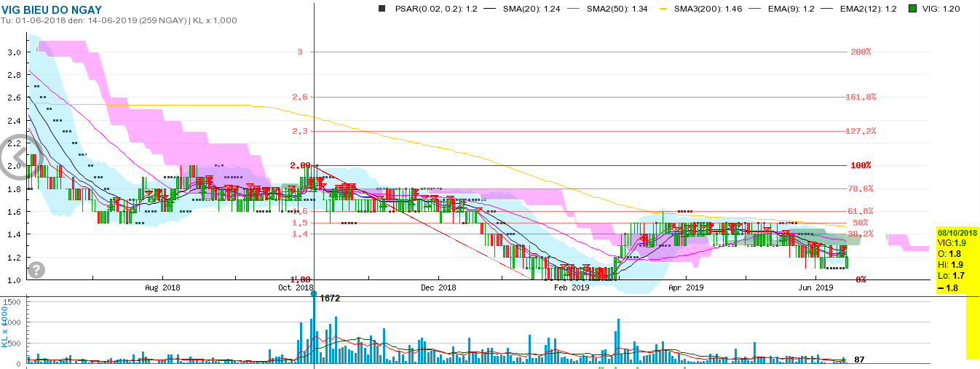Click the 87 latest volume value
The width and height of the screenshot is (980, 369).
pyautogui.click(x=859, y=360)
